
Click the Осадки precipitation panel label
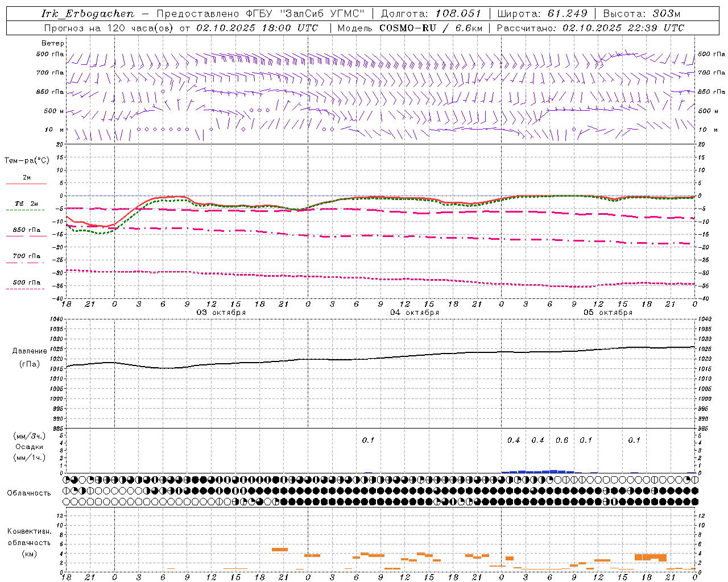pos(30,447)
